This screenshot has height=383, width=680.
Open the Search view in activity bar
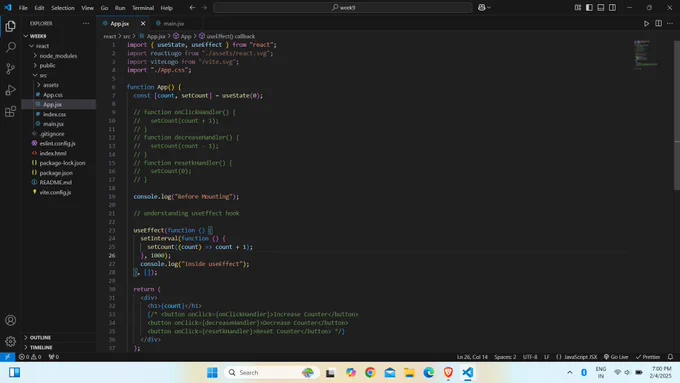coord(10,47)
